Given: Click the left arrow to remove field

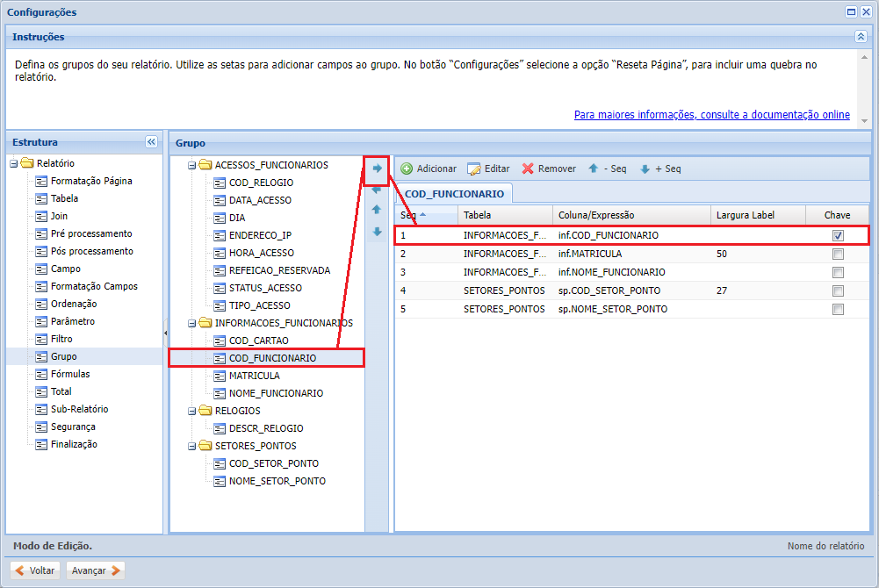Looking at the screenshot, I should [x=377, y=190].
